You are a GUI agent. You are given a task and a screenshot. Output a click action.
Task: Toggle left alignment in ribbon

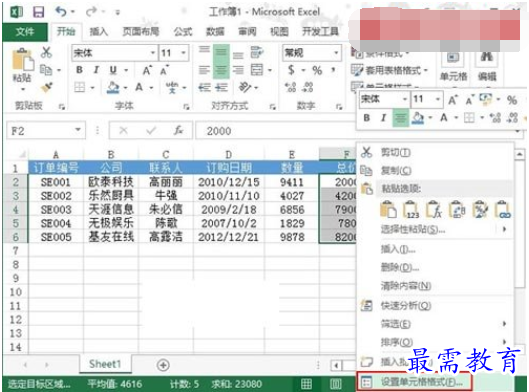204,70
